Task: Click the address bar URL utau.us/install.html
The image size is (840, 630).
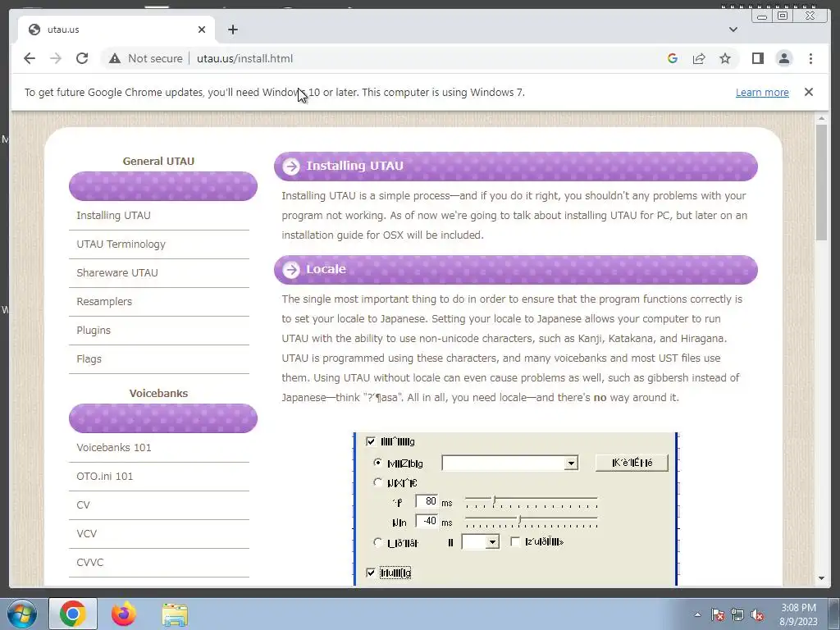Action: click(244, 58)
